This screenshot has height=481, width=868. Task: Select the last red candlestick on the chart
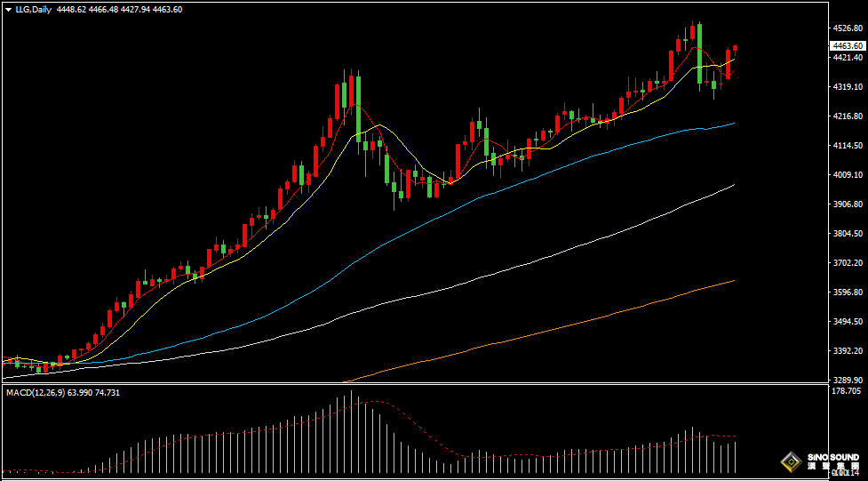coord(735,50)
